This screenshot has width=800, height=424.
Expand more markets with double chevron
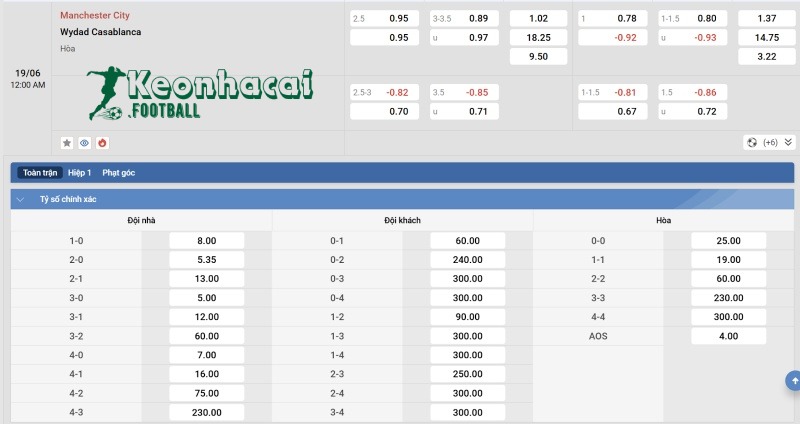(x=788, y=143)
